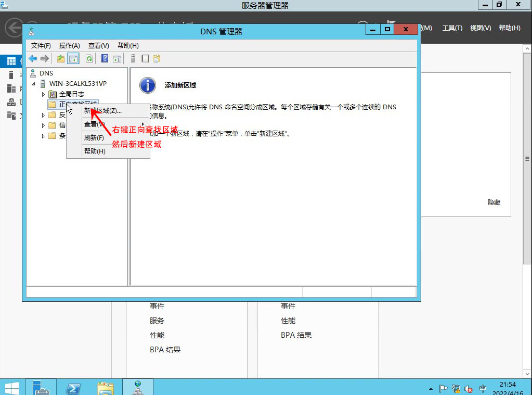Select 全局日志 tree item
Screen dimensions: 532x395
pos(72,94)
